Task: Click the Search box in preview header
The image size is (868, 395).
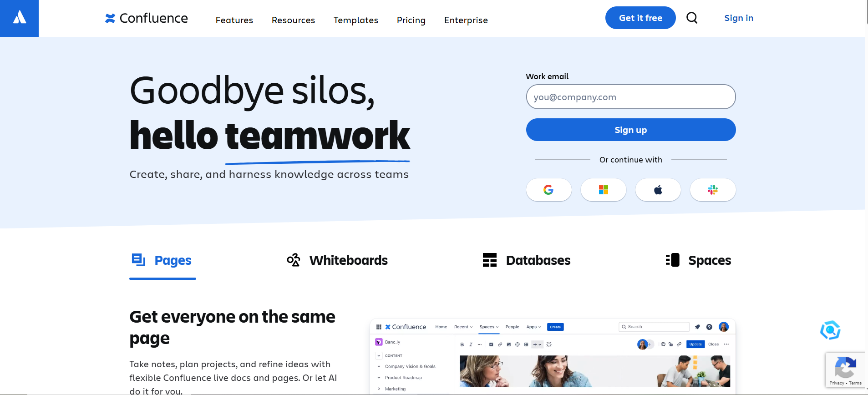Action: pyautogui.click(x=654, y=327)
